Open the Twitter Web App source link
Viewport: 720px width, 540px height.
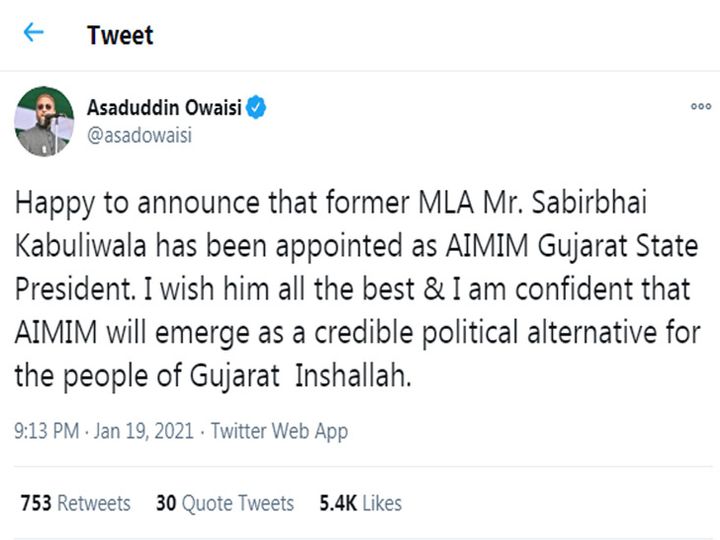point(279,432)
